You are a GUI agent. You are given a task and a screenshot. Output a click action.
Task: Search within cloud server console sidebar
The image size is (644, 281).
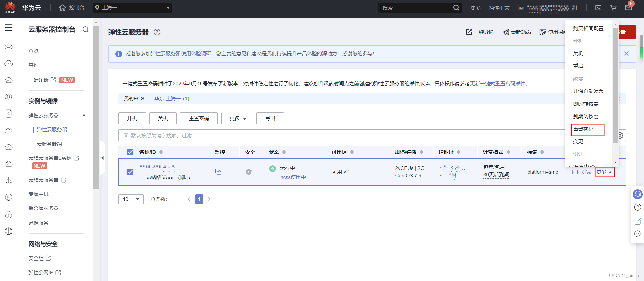86,29
